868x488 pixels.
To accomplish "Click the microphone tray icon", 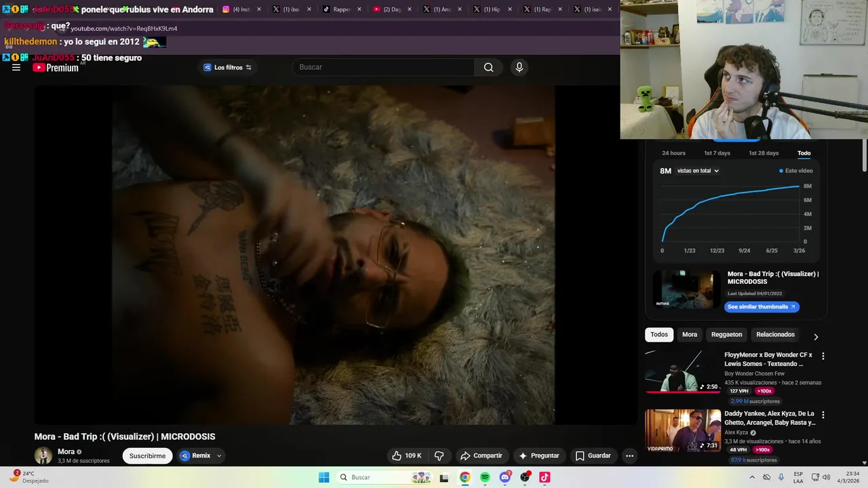I will (781, 477).
